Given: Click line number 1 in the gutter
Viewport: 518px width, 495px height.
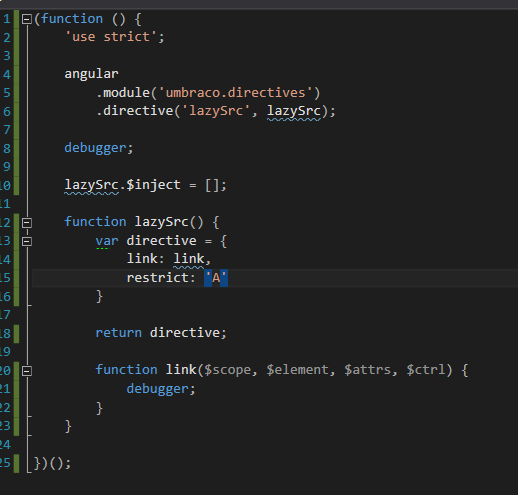Looking at the screenshot, I should tap(7, 19).
